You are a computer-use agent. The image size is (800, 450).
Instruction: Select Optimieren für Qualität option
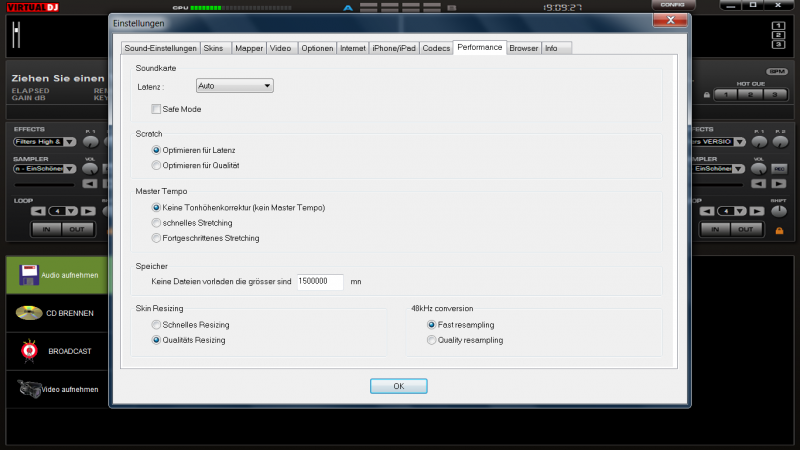point(156,165)
